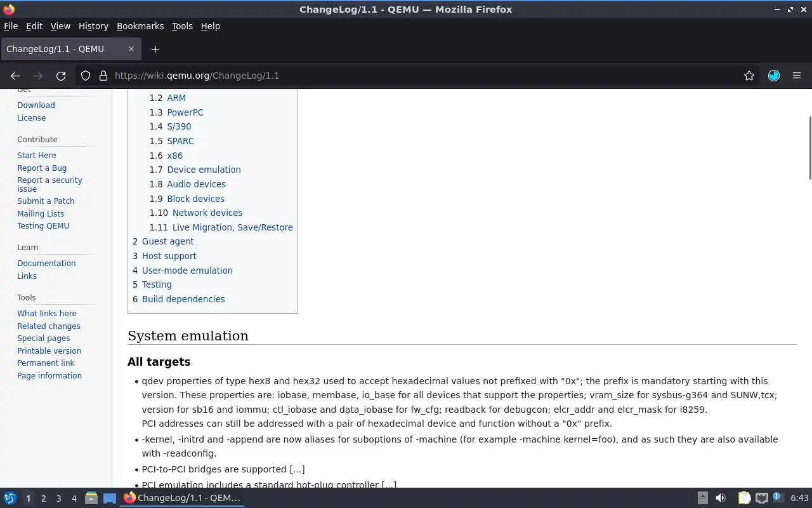
Task: Jump to 1.2 ARM contents entry
Action: pos(167,98)
